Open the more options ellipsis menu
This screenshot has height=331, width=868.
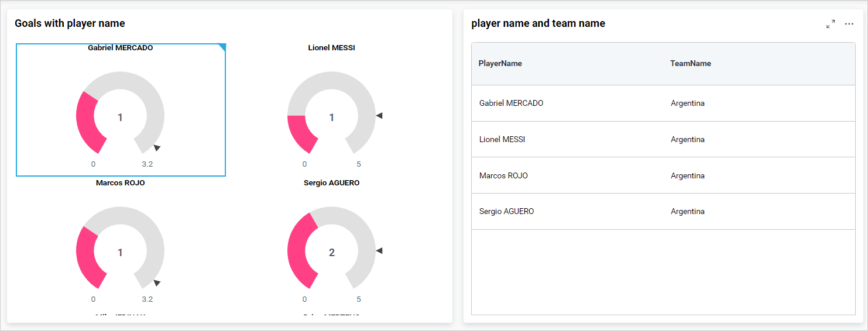click(x=849, y=24)
